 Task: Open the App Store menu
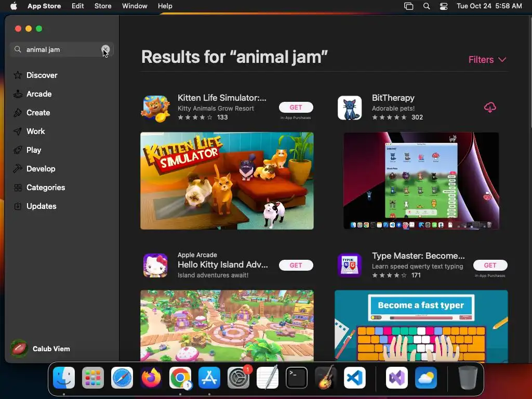point(44,6)
